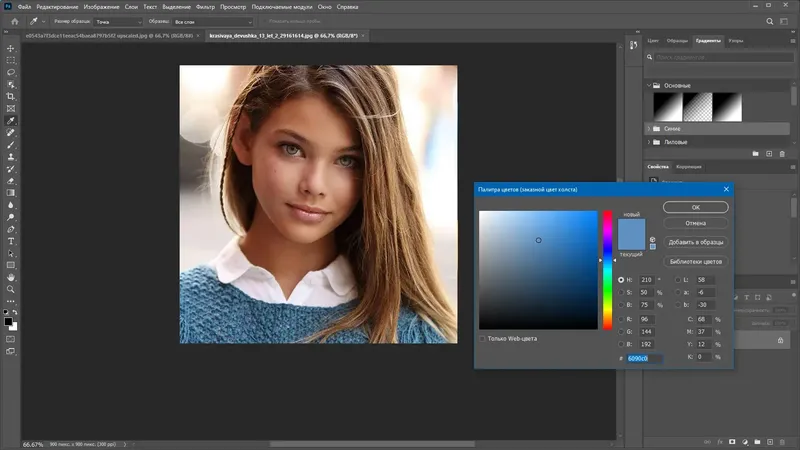Select the Eyedropper tool in the toolbar
Image resolution: width=800 pixels, height=450 pixels.
pos(11,120)
